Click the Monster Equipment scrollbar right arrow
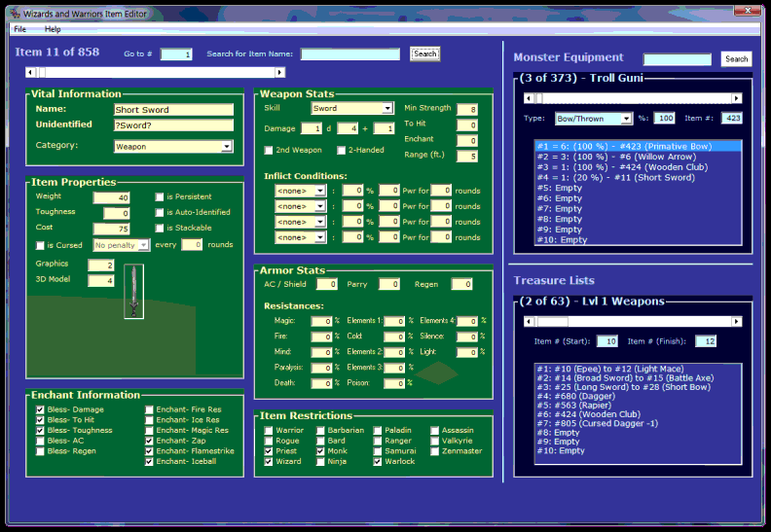The height and width of the screenshot is (532, 771). coord(736,98)
